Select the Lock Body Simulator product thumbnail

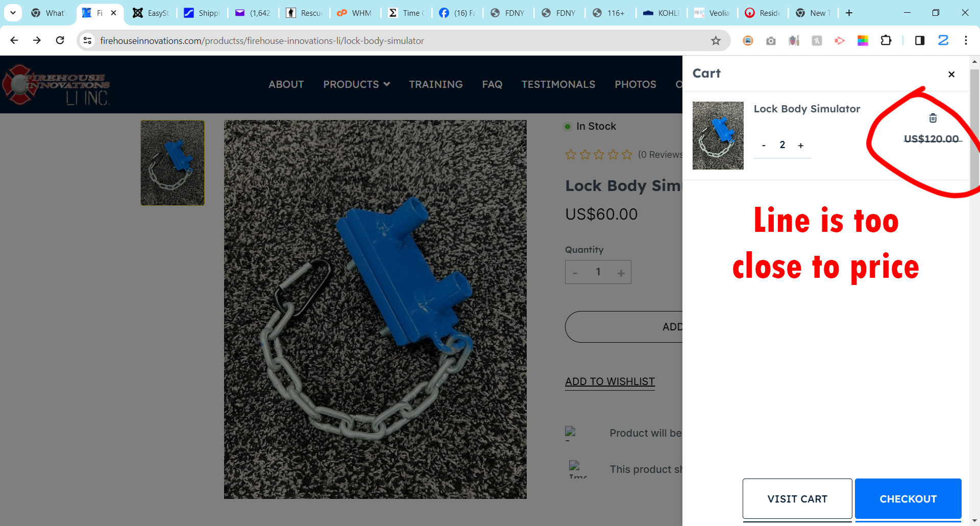[x=173, y=163]
